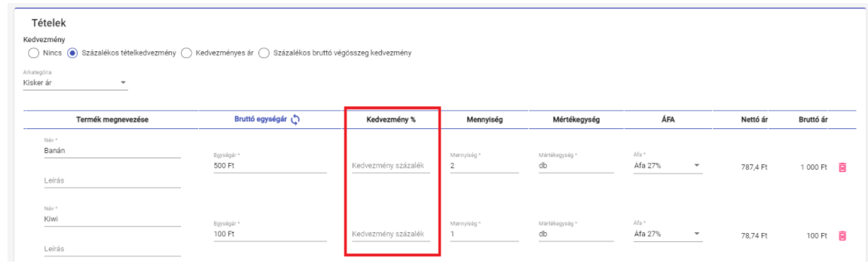Click the Tételek section heading
The image size is (868, 273).
click(x=49, y=23)
